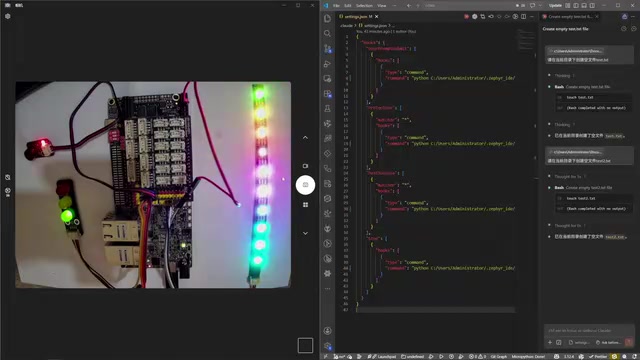Click errors and warnings count in status bar
The height and width of the screenshot is (360, 640).
477,356
